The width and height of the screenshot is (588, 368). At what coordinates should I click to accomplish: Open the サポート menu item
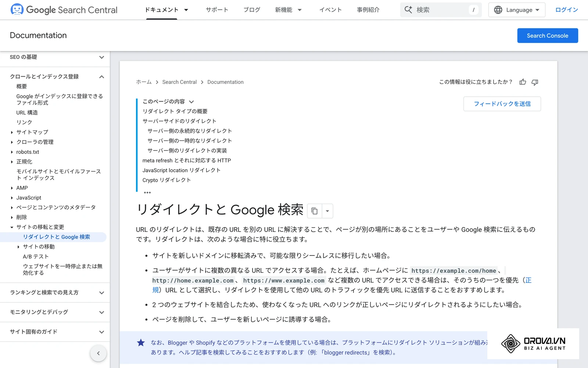pos(217,10)
